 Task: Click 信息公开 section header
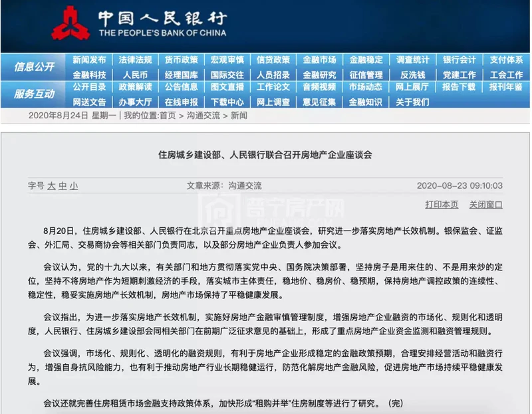tap(35, 67)
